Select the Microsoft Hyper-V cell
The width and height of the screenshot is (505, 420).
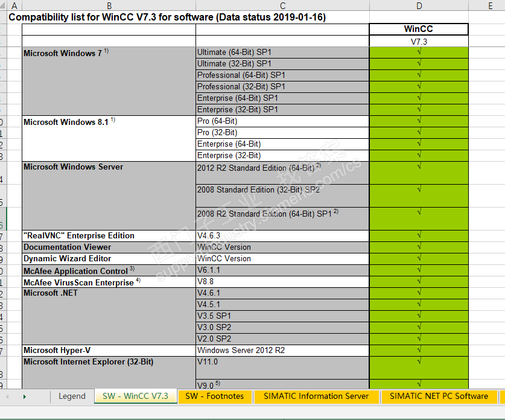tap(109, 351)
